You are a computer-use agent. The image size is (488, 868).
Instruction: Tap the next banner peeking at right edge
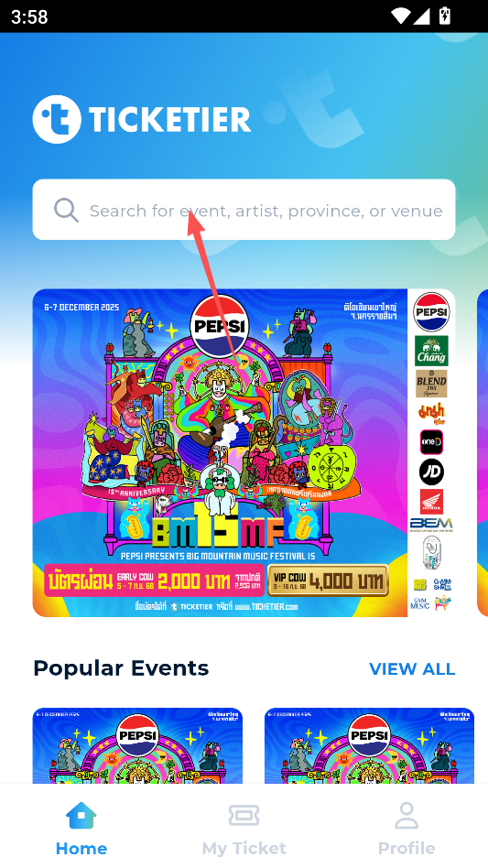[483, 453]
